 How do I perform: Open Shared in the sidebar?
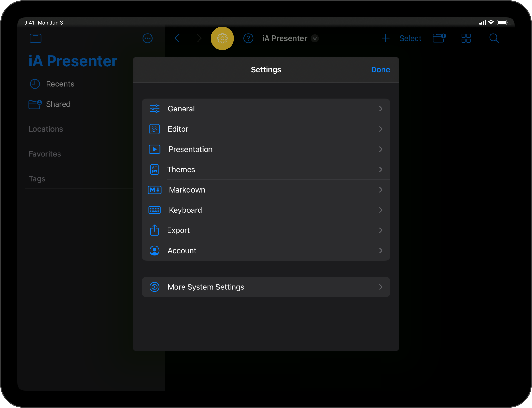[50, 104]
